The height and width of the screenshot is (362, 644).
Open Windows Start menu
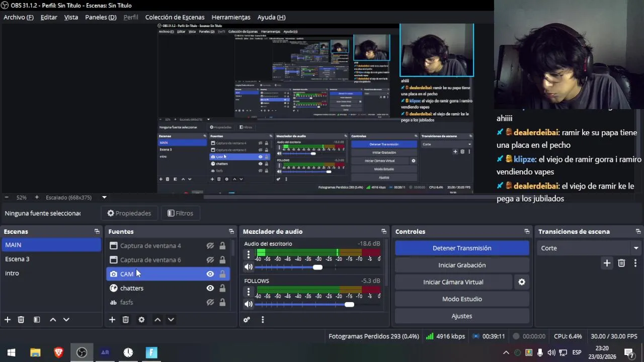click(x=12, y=352)
